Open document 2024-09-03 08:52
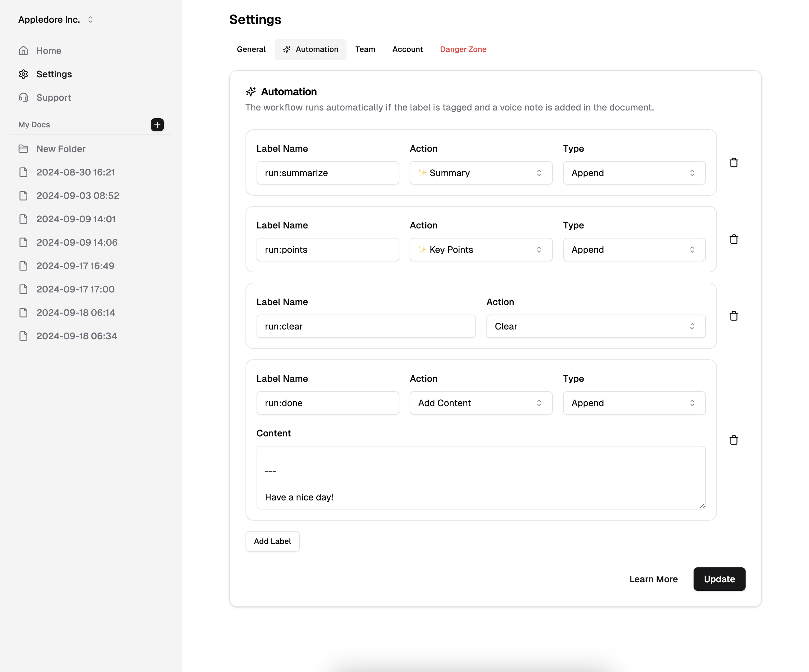The width and height of the screenshot is (809, 672). point(77,196)
